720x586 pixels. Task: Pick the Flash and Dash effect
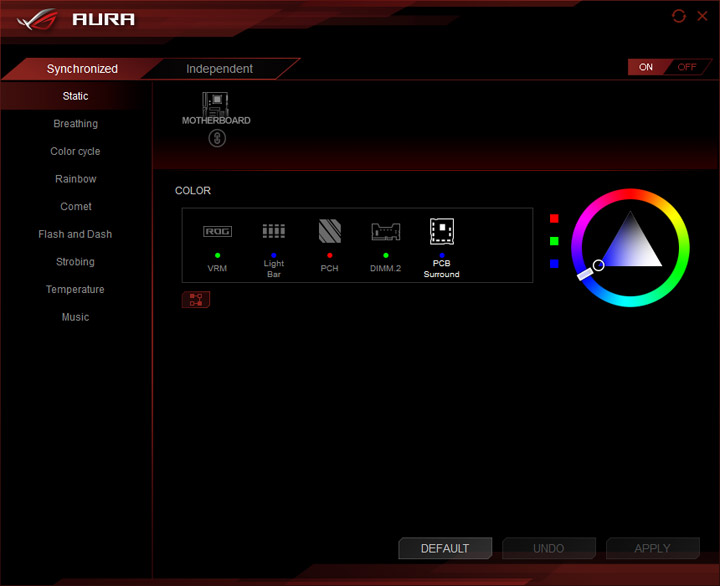tap(75, 234)
